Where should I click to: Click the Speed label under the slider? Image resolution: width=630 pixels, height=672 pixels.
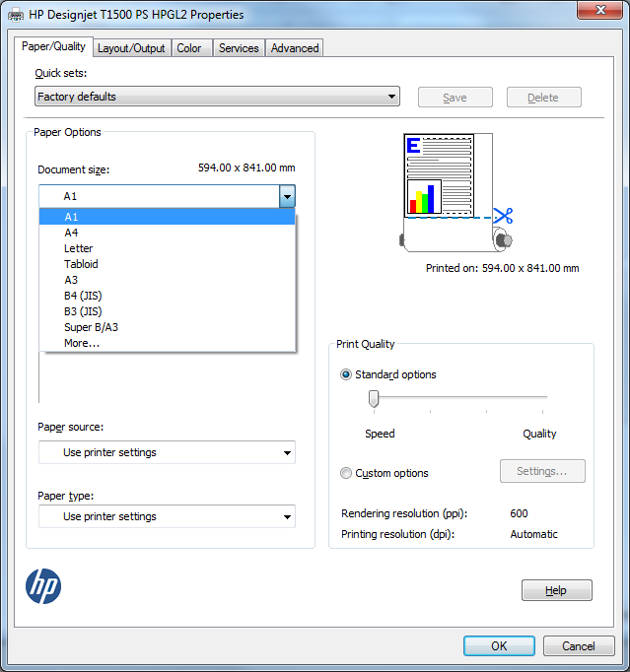tap(380, 434)
